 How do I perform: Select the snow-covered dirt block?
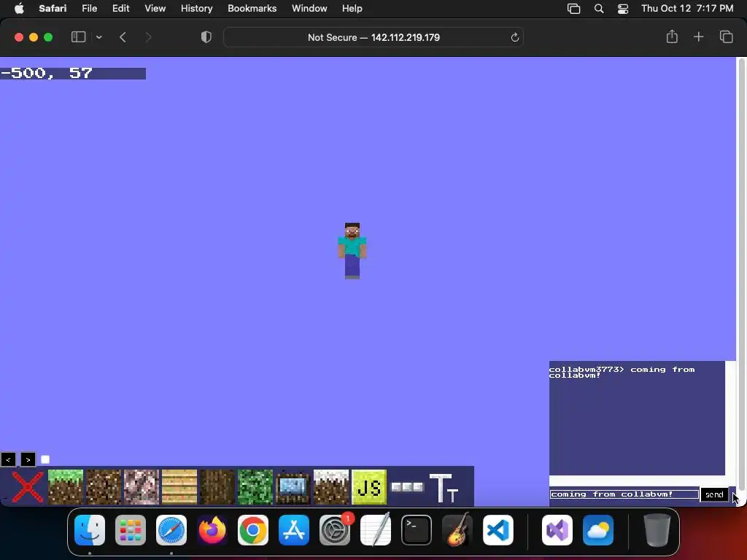point(331,486)
